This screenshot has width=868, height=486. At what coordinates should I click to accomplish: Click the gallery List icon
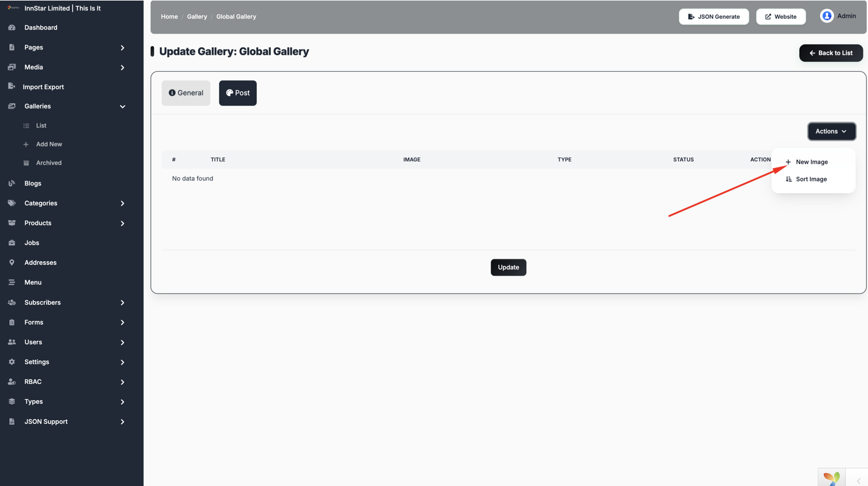coord(26,125)
